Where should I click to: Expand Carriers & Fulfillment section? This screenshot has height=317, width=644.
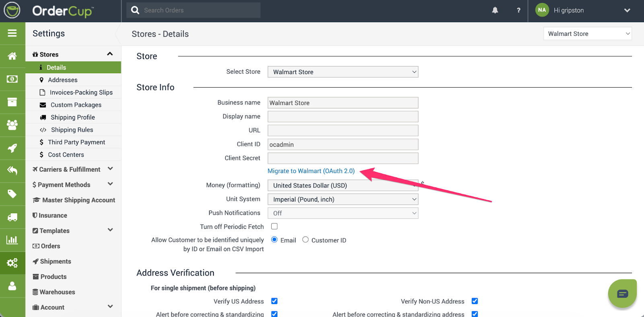tap(110, 169)
